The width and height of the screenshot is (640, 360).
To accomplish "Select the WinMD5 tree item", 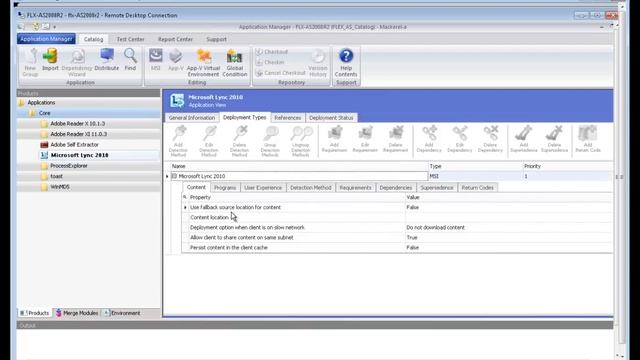I will [x=60, y=187].
